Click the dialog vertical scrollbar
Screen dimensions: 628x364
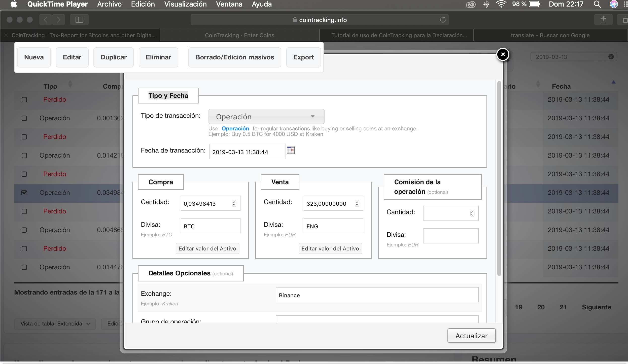tap(499, 178)
